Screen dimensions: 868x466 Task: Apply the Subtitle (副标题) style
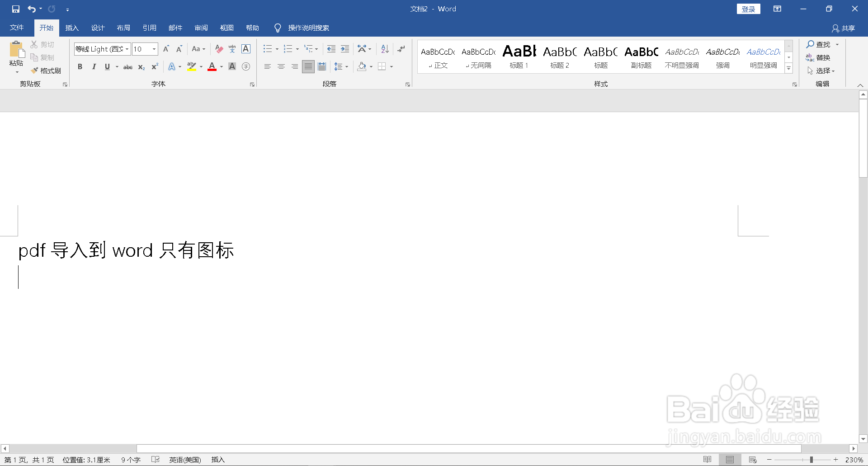click(641, 57)
